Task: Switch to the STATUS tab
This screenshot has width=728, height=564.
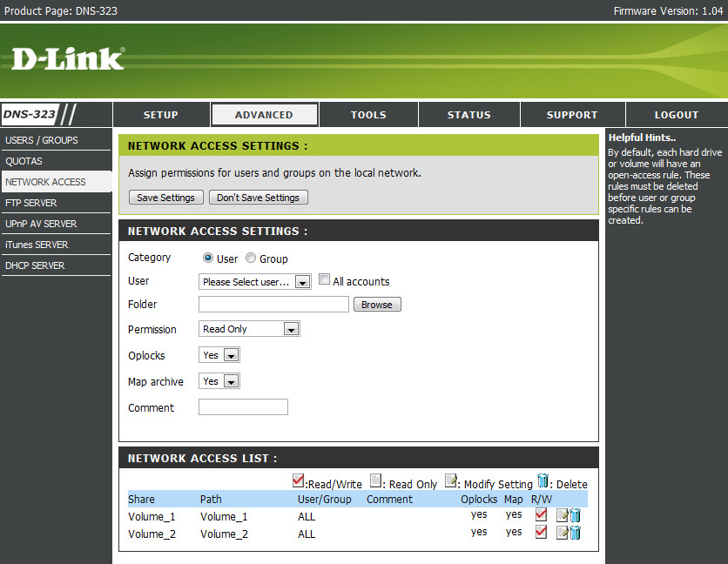Action: (x=468, y=115)
